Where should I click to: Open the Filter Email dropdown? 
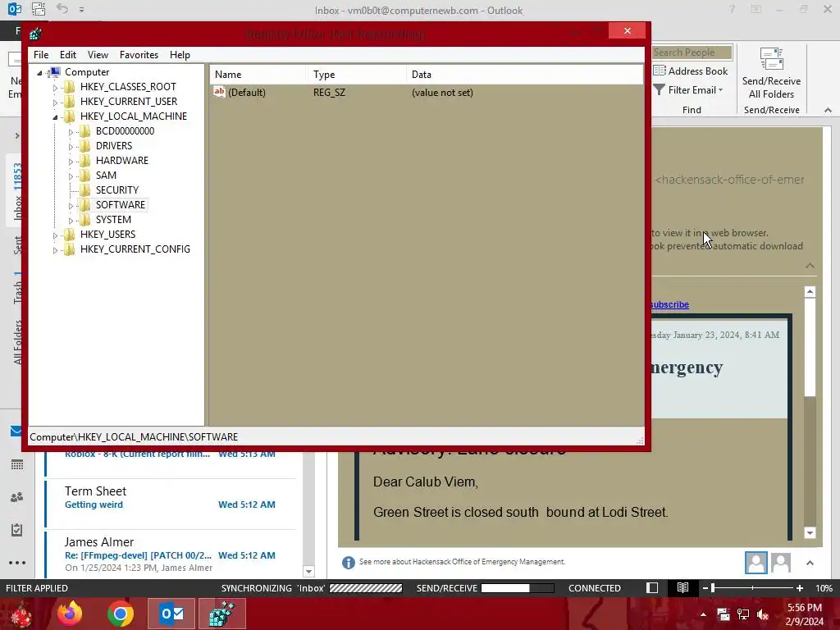coord(689,90)
